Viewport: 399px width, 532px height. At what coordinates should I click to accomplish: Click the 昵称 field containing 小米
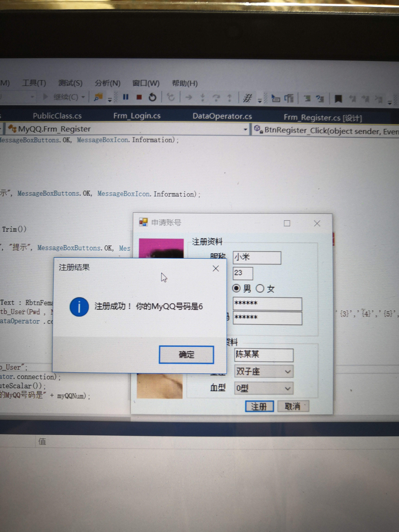[x=257, y=258]
